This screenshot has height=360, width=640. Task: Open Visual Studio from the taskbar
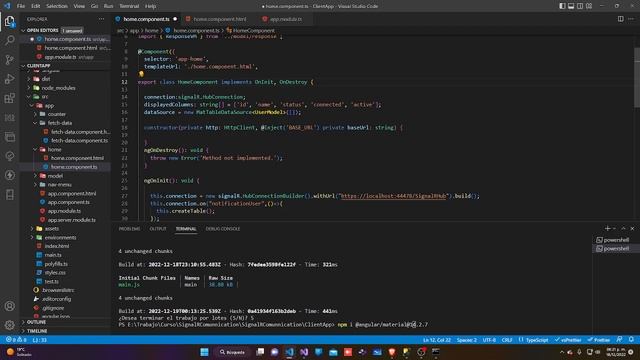point(304,352)
